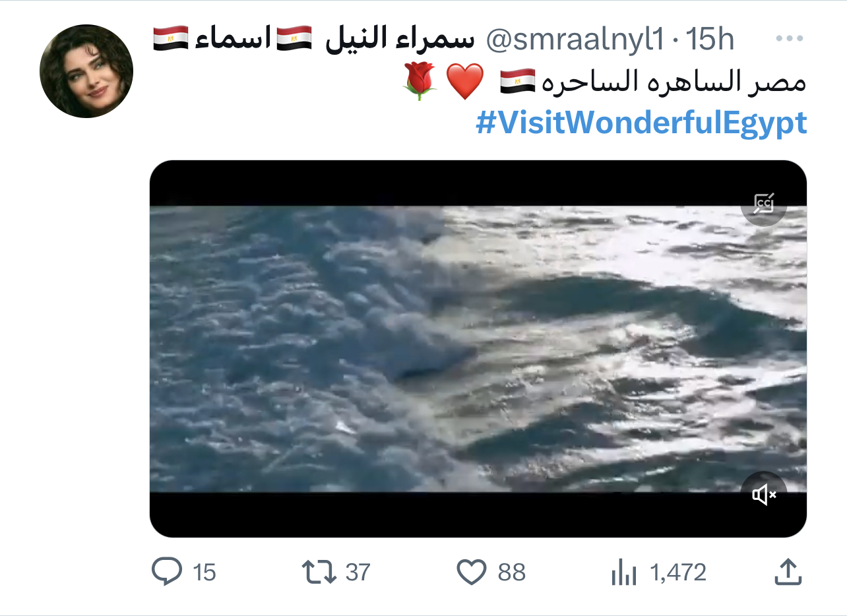847x616 pixels.
Task: Open the tweet's three-dot more options menu
Action: click(x=788, y=40)
